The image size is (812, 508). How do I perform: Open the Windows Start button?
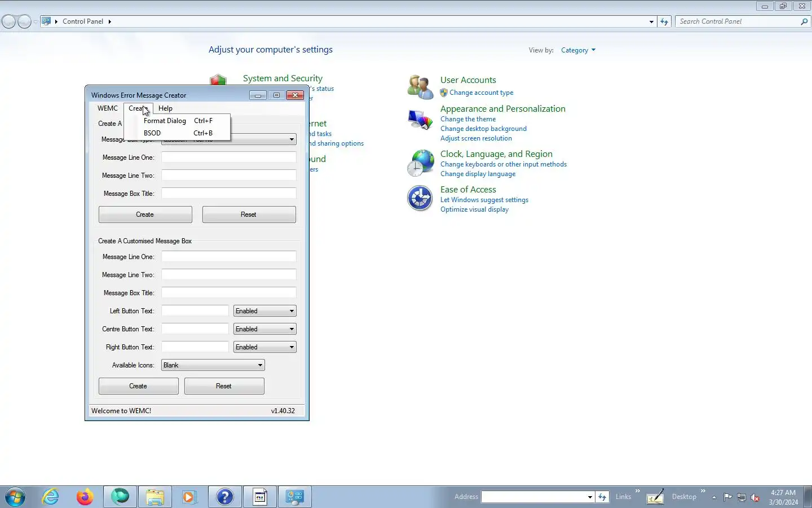[x=15, y=497]
